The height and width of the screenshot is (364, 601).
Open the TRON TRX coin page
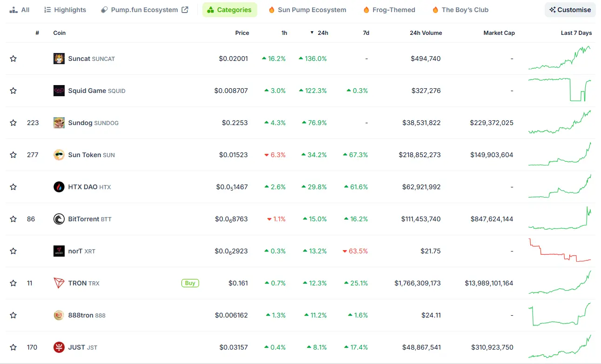[x=84, y=283]
